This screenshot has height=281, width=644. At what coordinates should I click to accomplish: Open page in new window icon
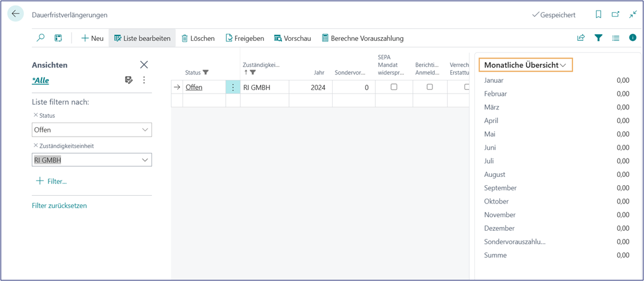coord(616,14)
